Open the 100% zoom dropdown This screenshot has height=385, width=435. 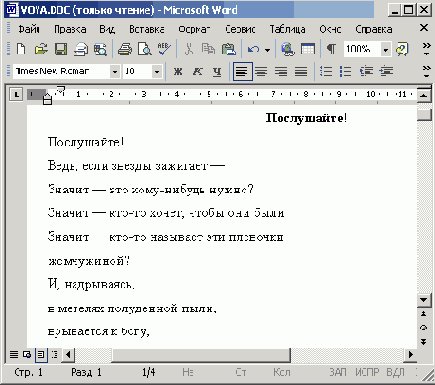386,50
